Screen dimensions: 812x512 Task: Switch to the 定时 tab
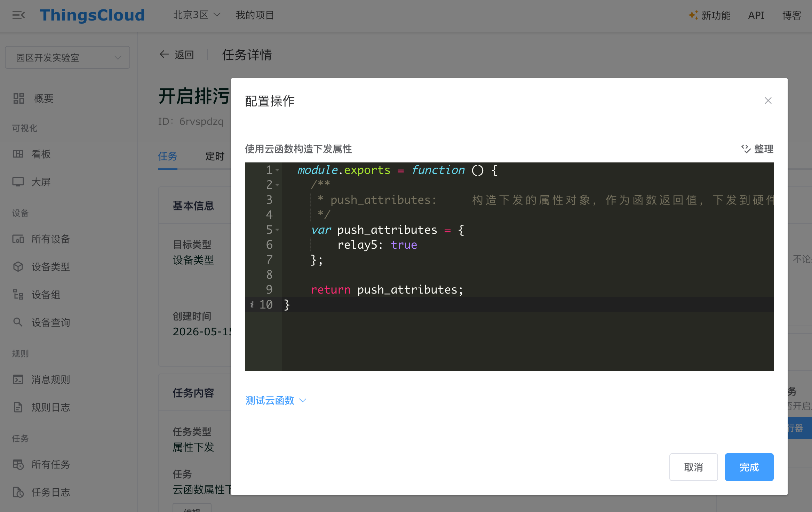215,156
